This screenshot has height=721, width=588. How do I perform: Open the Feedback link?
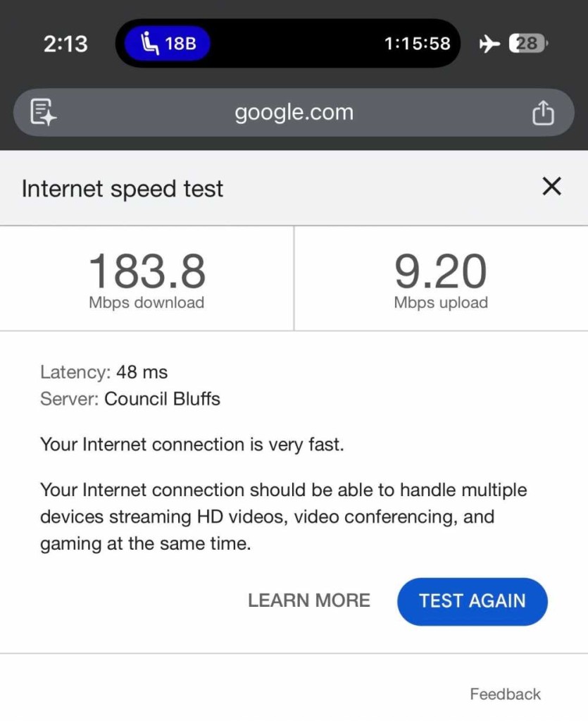[x=505, y=694]
